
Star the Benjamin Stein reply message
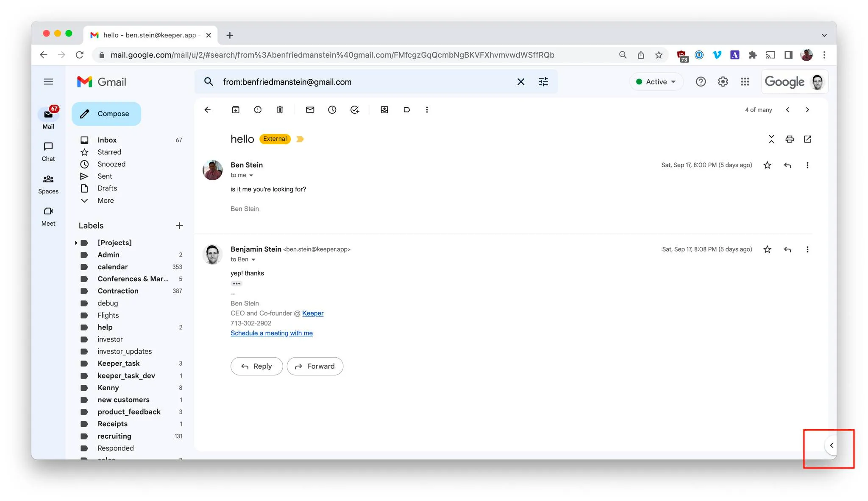(767, 249)
